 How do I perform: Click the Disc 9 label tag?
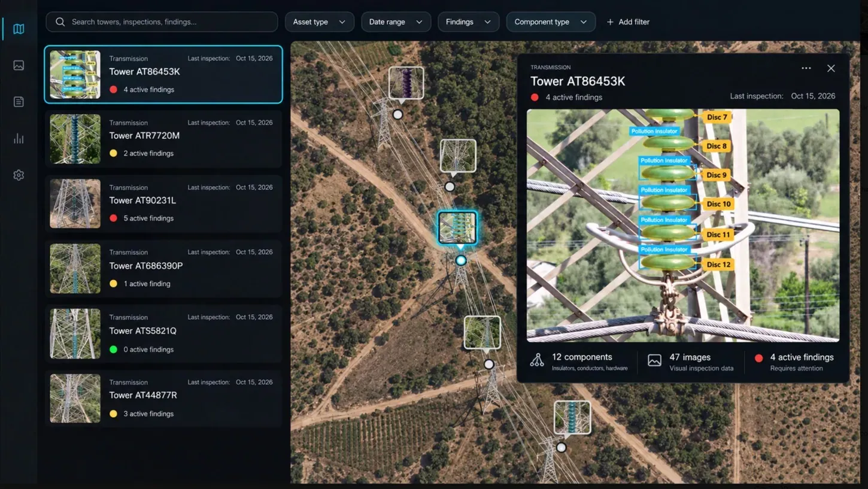716,175
